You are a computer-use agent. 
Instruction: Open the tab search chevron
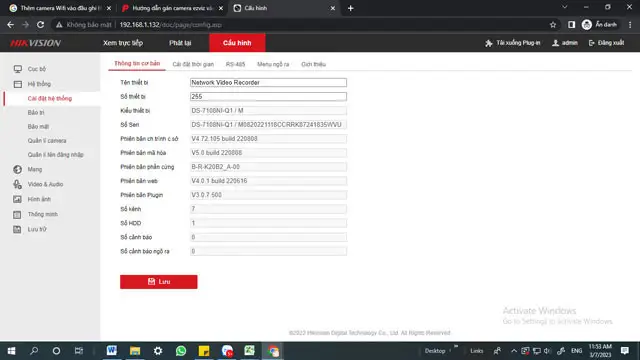pos(564,7)
